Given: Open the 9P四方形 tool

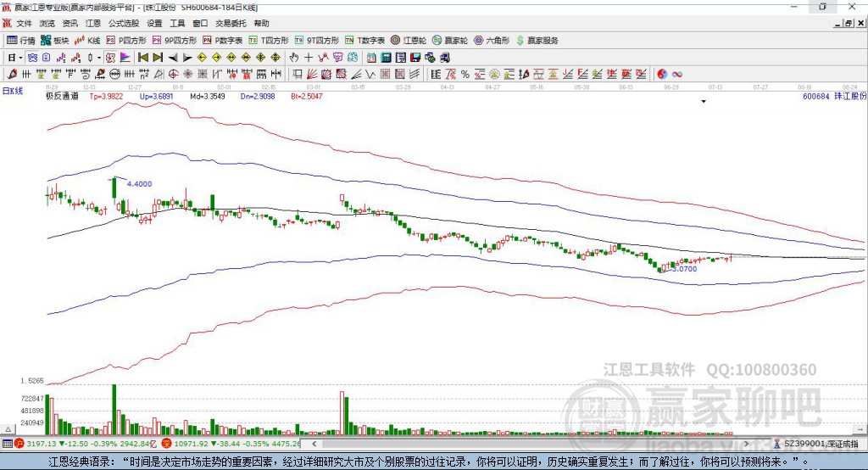Looking at the screenshot, I should click(x=175, y=41).
